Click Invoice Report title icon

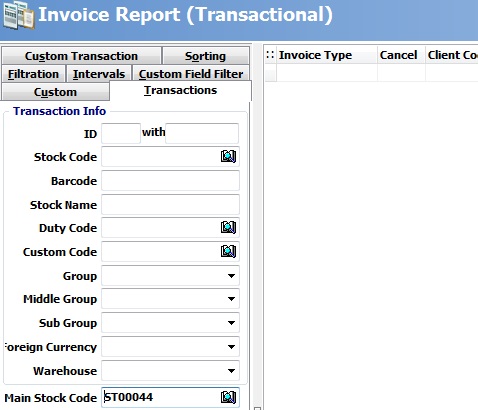18,15
